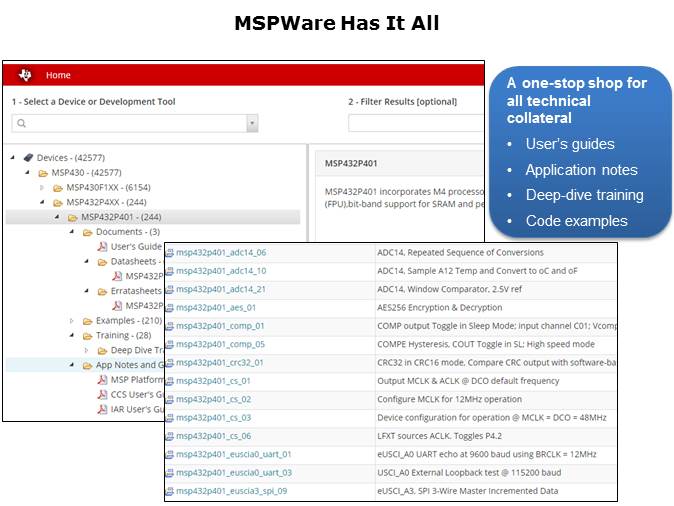
Task: Collapse the Documents - (3) node
Action: 72,232
